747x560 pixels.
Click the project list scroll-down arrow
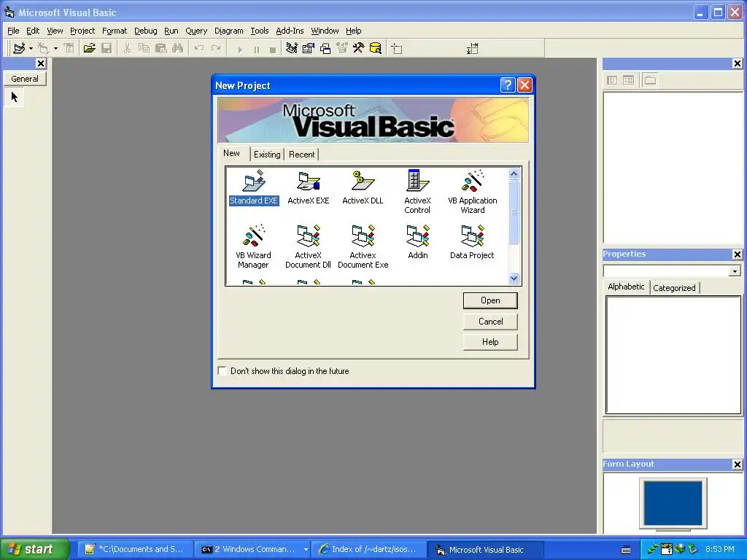coord(514,278)
